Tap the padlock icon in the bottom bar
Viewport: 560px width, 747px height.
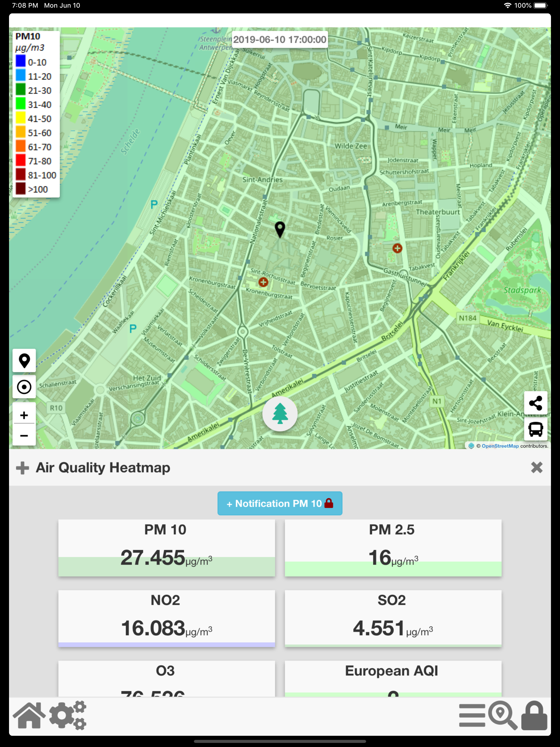(534, 715)
